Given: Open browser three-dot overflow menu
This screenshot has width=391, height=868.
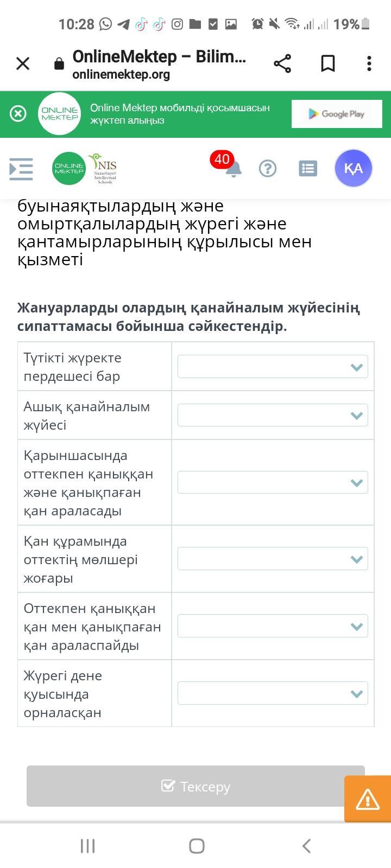Looking at the screenshot, I should tap(369, 63).
